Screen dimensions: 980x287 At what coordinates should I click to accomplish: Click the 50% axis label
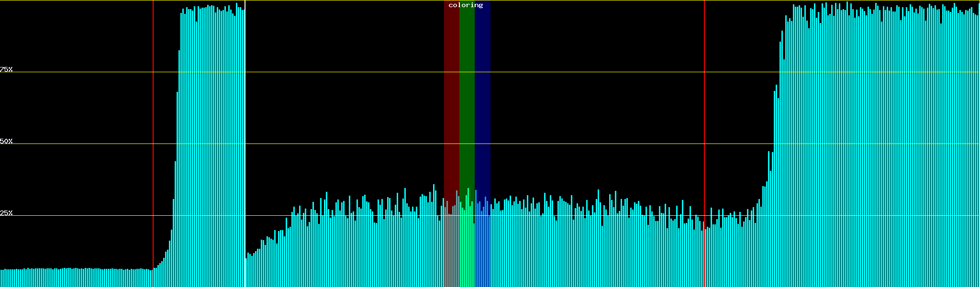[x=6, y=141]
